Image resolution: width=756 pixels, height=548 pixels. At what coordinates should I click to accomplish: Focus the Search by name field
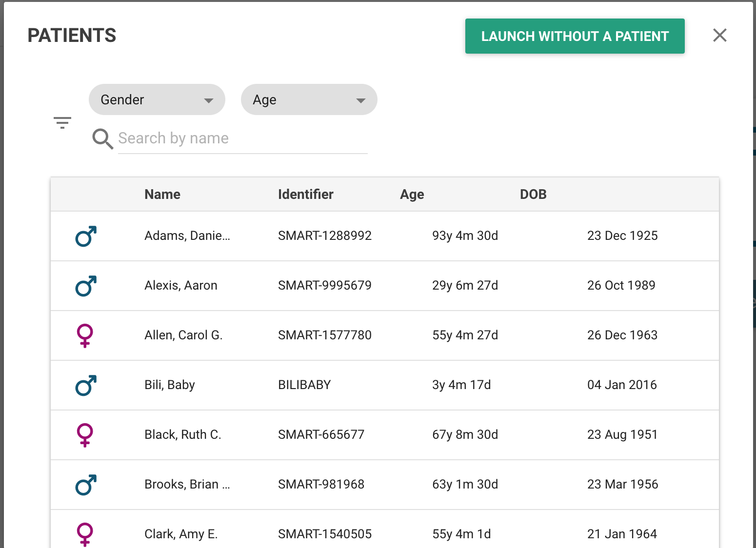pos(243,138)
